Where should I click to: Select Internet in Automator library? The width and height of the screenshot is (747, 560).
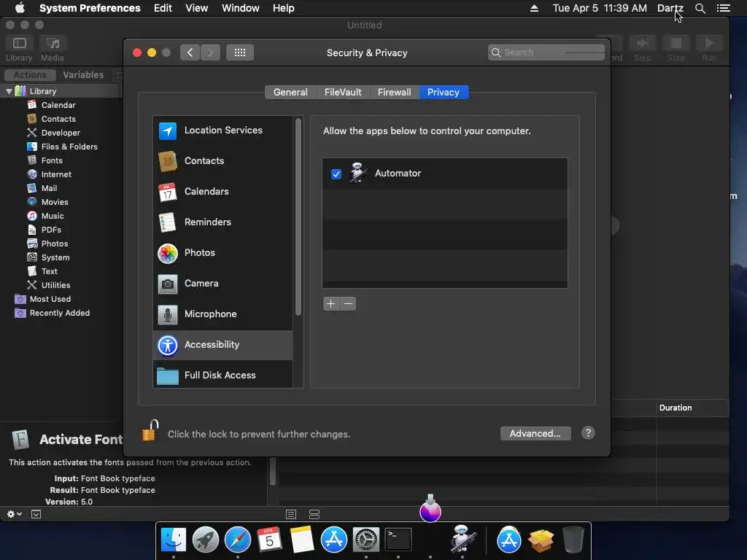tap(56, 174)
